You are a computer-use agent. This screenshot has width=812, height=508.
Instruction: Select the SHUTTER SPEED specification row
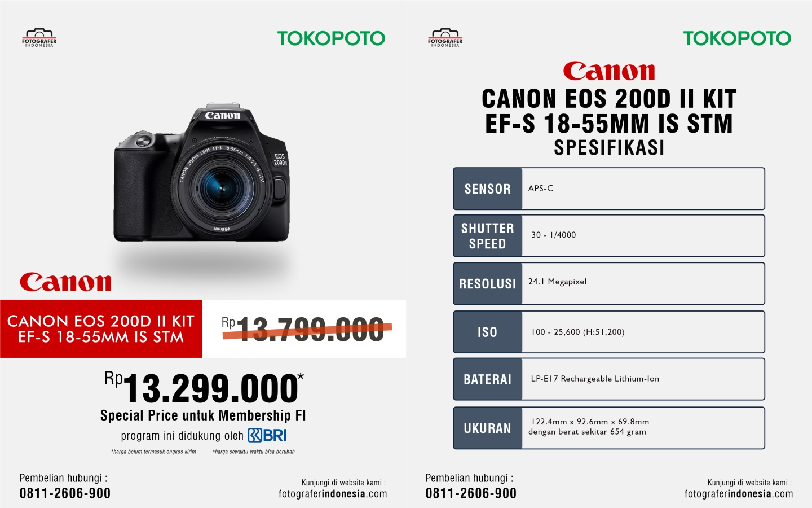click(609, 236)
